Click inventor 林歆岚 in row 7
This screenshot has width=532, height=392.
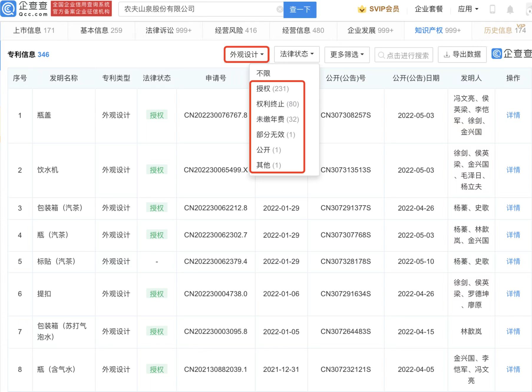click(x=471, y=331)
